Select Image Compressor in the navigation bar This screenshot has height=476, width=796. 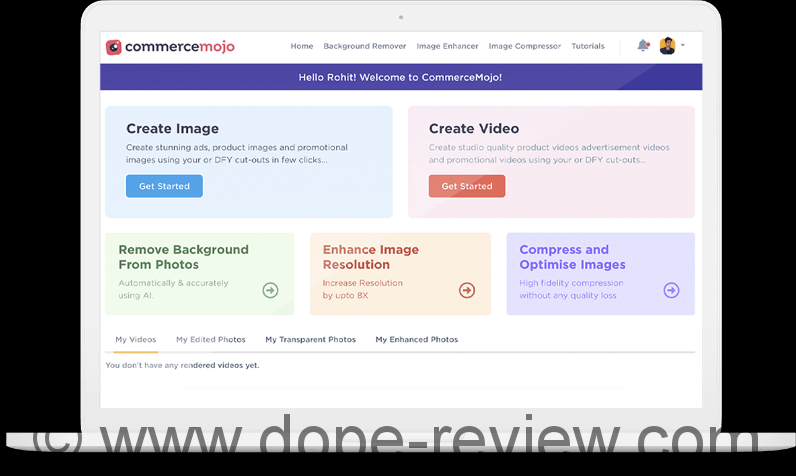524,46
